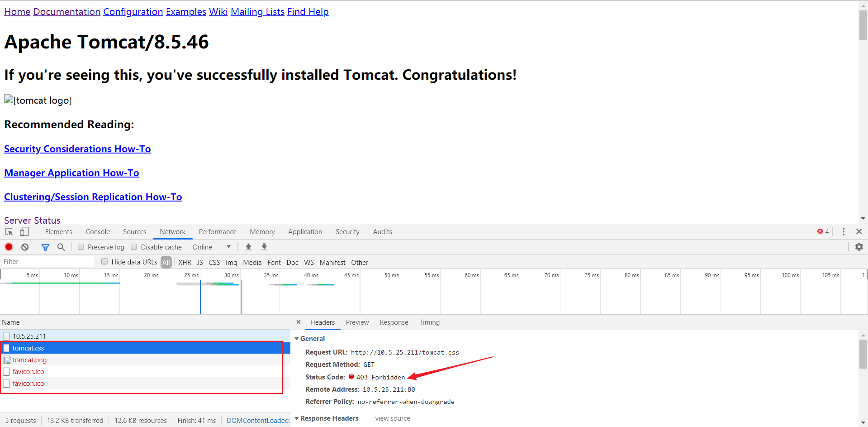This screenshot has width=868, height=427.
Task: Click the page vertical scrollbar thumb
Action: (x=863, y=25)
